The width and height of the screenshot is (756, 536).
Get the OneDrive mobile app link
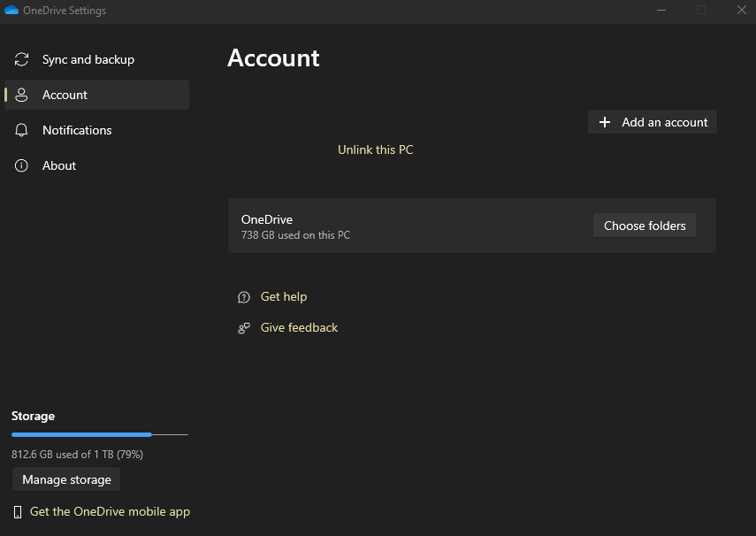pyautogui.click(x=110, y=511)
